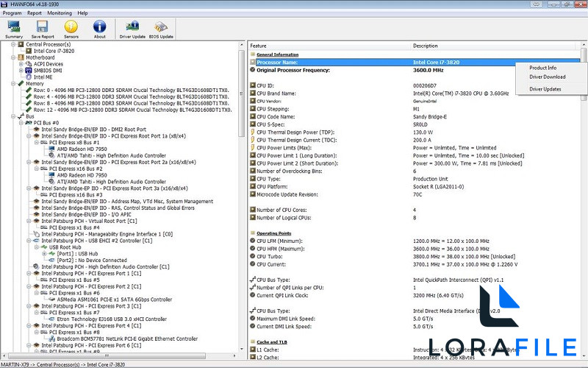
Task: Collapse the USB Root Hub node
Action: click(36, 247)
